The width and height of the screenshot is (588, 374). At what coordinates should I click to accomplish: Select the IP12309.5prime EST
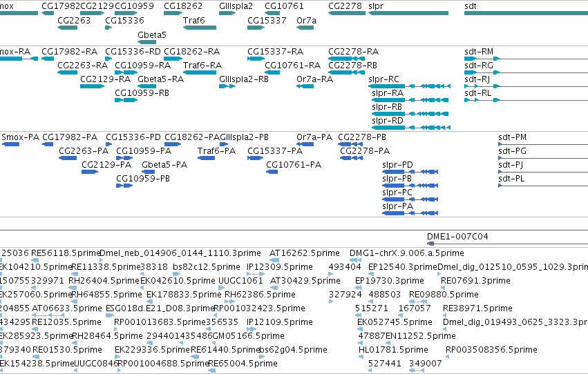(x=256, y=274)
